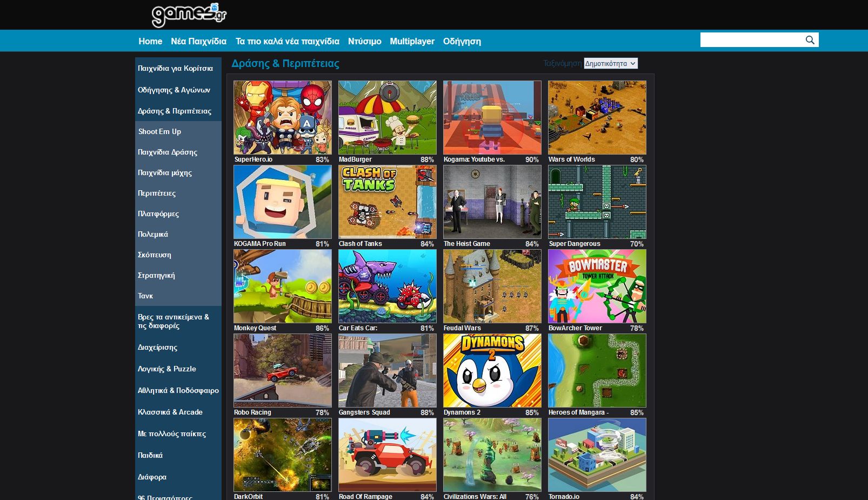Open Οδήγησης & Αγώνων category

point(178,90)
